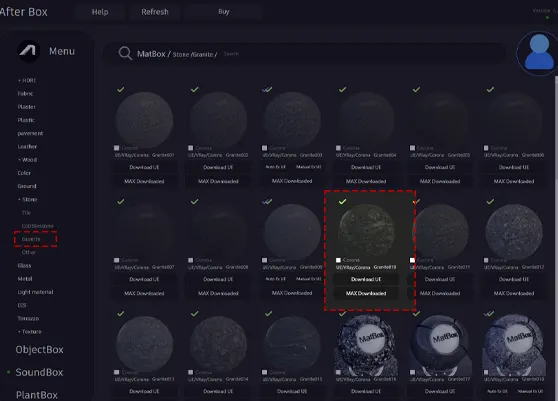Select the Granite012 speckled sphere preview
558x401 pixels.
(514, 232)
